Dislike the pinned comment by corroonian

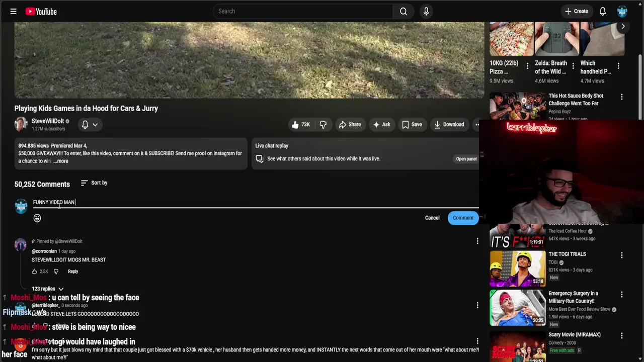56,271
